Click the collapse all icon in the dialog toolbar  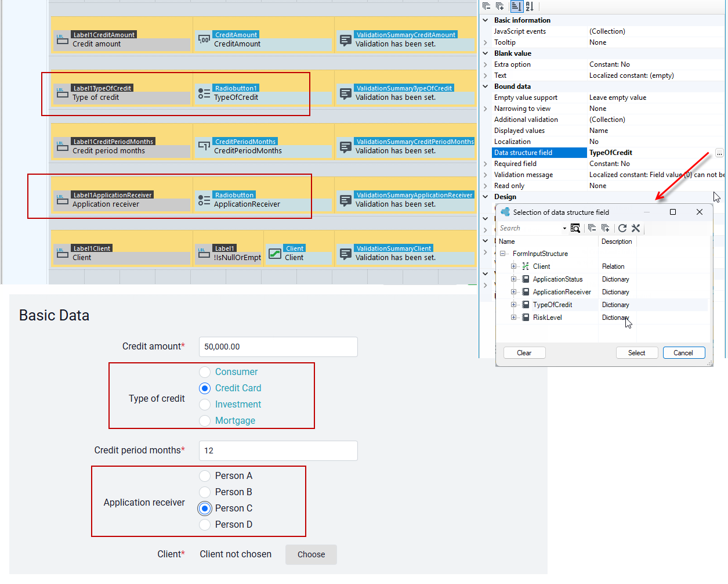592,228
